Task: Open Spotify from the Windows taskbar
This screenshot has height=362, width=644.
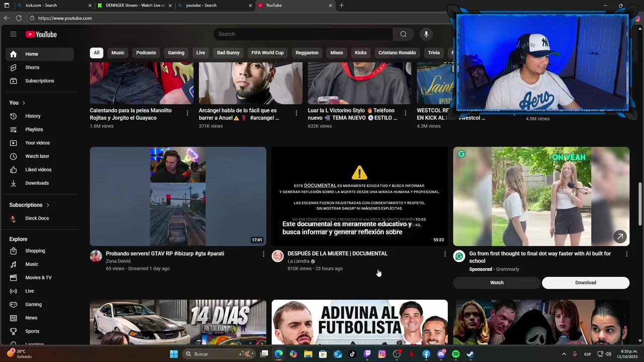Action: pos(455,354)
